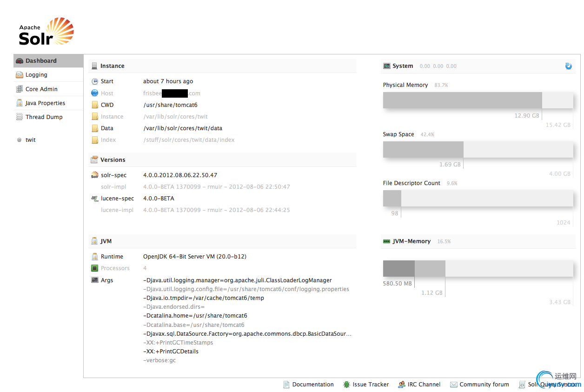Click the folder icon beside Data
This screenshot has height=392, width=584.
click(95, 128)
